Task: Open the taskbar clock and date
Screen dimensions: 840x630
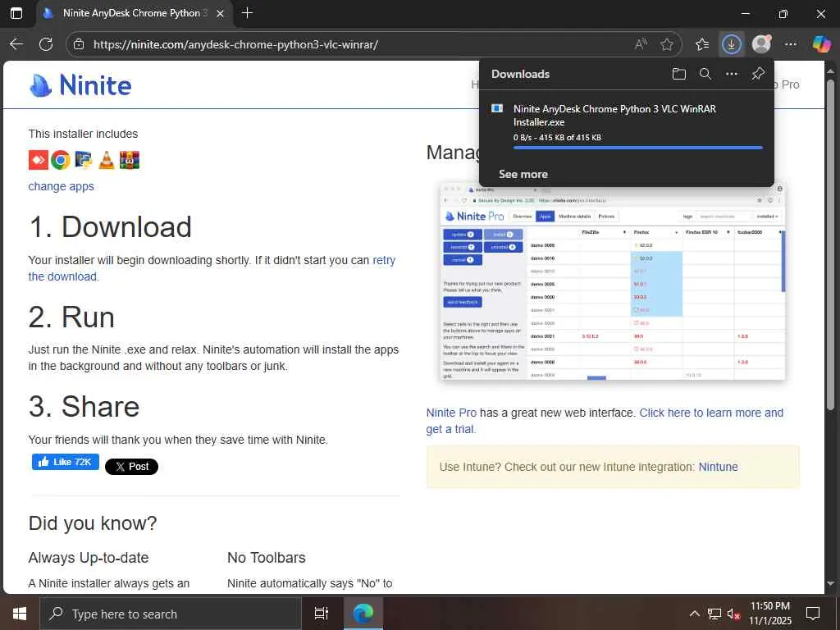Action: click(x=770, y=614)
